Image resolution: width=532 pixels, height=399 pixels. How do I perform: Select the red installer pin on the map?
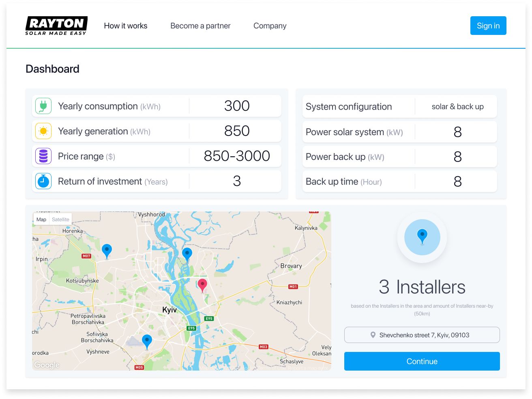click(x=202, y=285)
